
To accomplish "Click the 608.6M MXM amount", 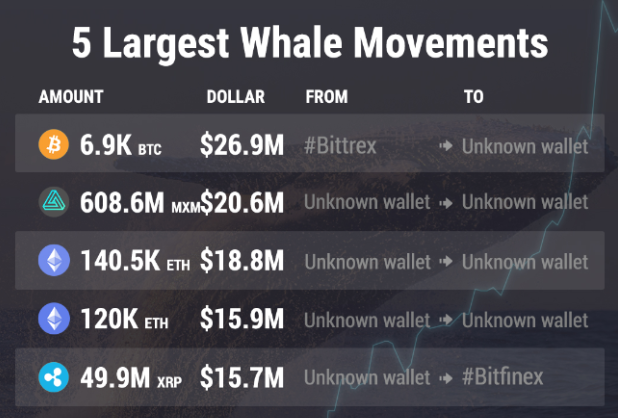I will pos(140,203).
